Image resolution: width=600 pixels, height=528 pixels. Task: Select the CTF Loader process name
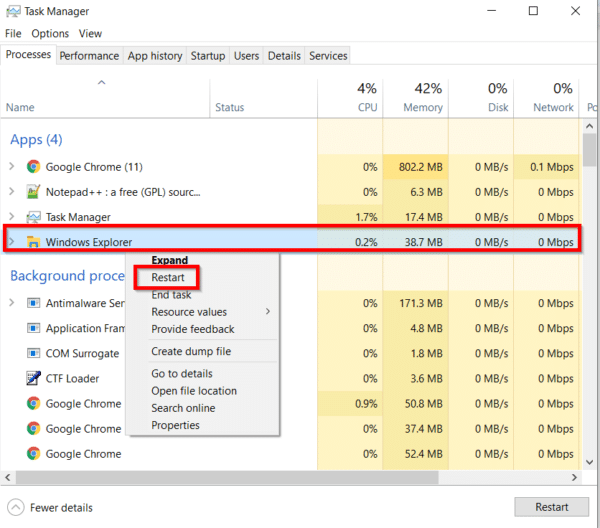pos(72,378)
